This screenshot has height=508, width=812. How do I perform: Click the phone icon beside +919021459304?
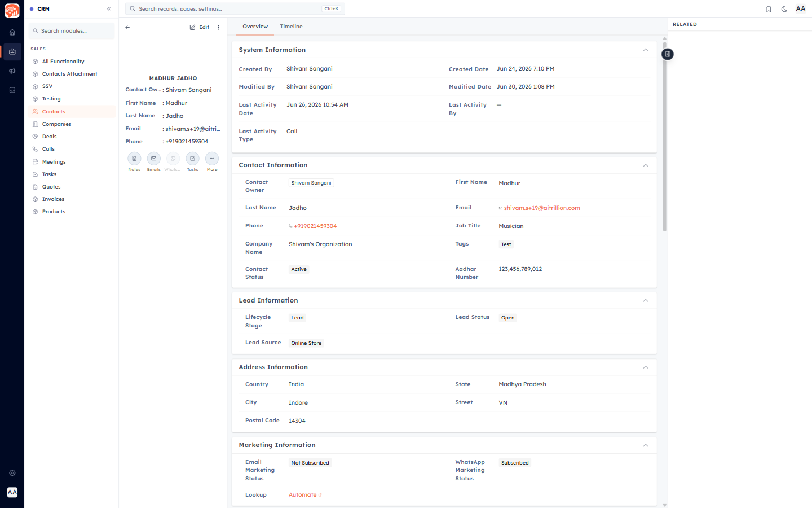[290, 226]
